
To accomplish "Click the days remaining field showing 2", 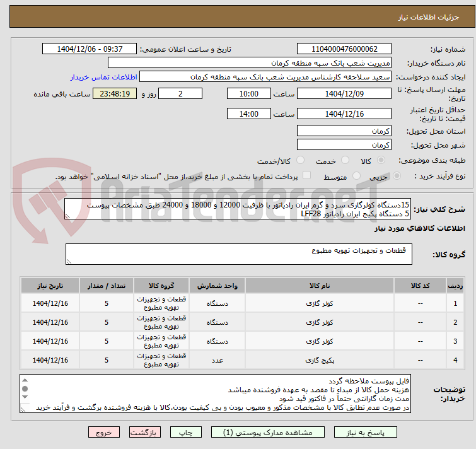I will coord(180,93).
